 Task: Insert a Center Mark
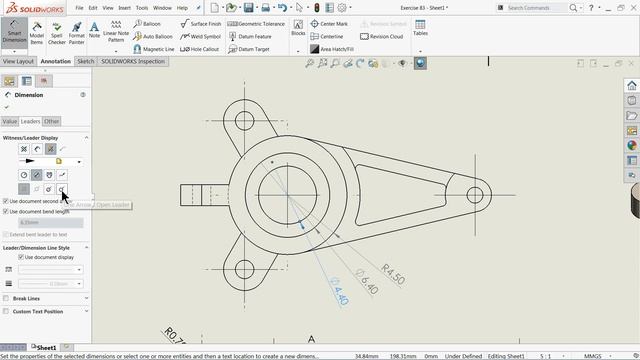[329, 24]
